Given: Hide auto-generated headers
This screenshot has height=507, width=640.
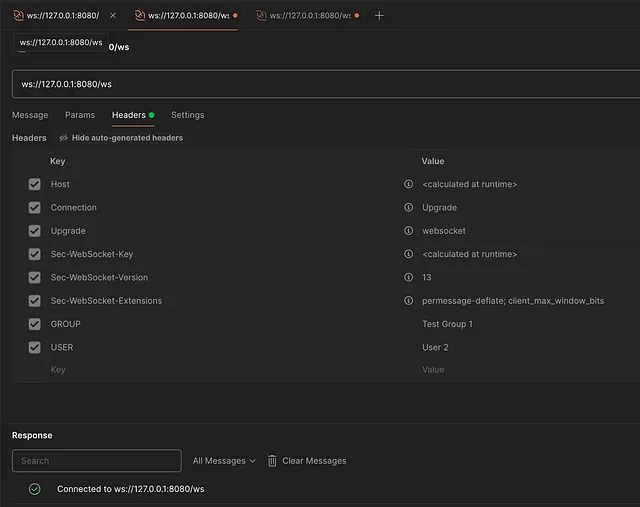Looking at the screenshot, I should coord(121,138).
